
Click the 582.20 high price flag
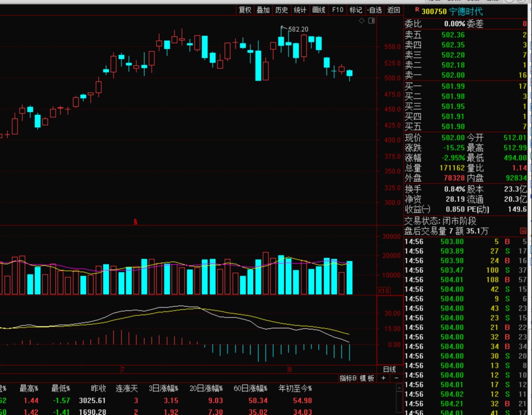297,29
